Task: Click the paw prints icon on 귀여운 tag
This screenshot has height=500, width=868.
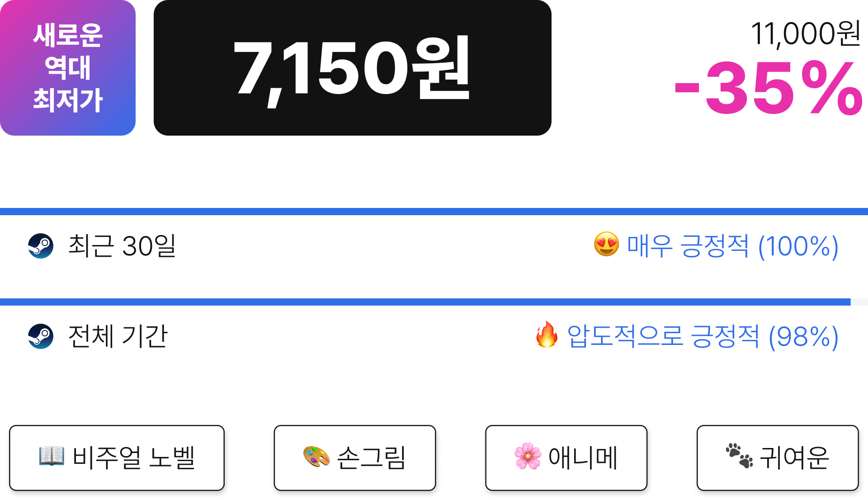Action: (739, 456)
